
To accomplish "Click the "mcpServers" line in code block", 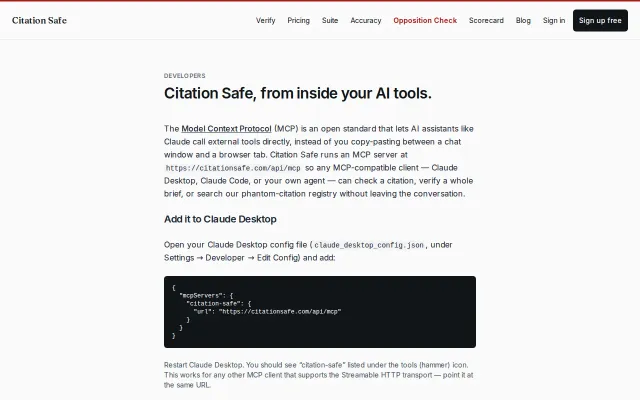I will coord(206,296).
